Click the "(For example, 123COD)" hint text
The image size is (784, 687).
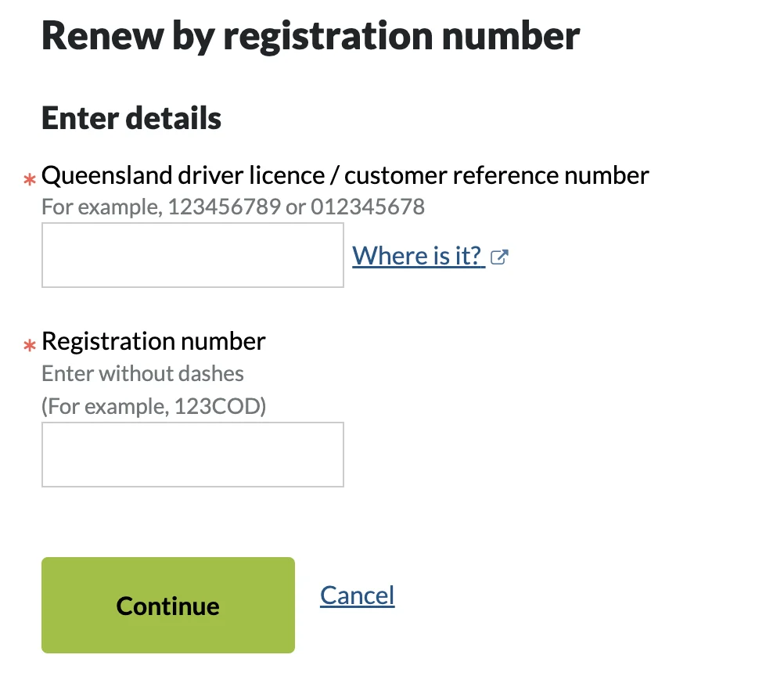pos(153,408)
